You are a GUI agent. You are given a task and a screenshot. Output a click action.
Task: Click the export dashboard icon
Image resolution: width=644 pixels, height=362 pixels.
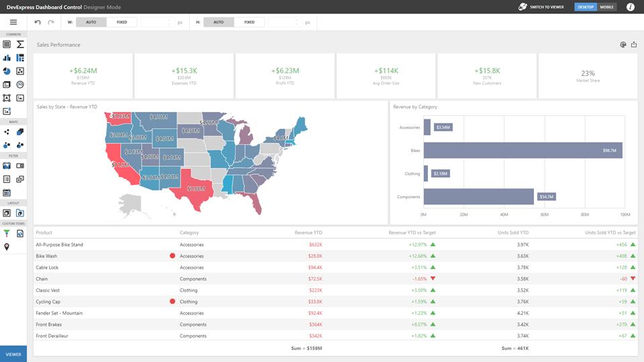pos(634,45)
